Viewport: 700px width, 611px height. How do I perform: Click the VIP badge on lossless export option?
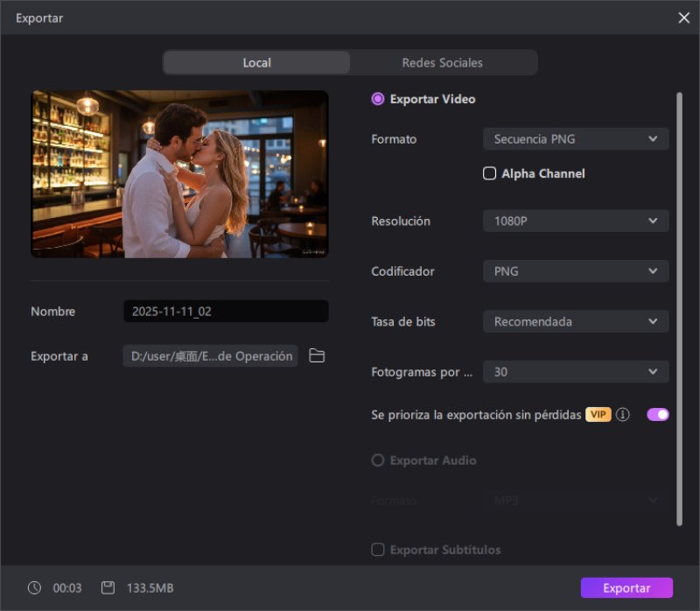598,414
